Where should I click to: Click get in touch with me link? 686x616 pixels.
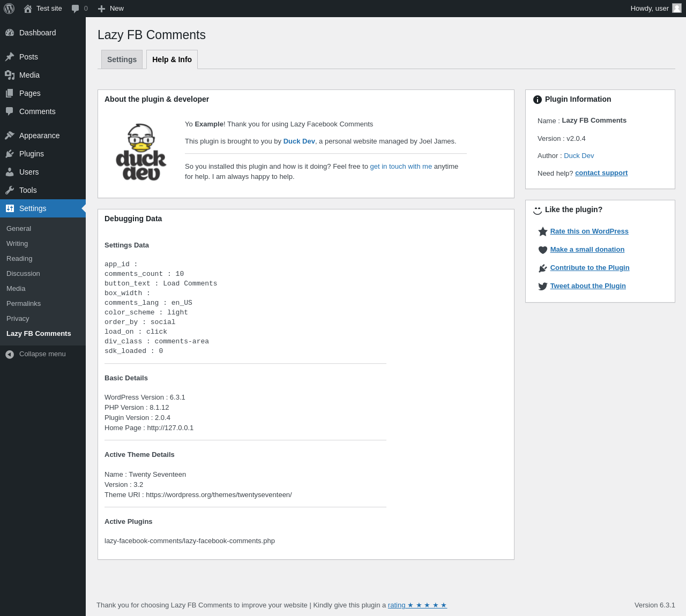click(401, 167)
